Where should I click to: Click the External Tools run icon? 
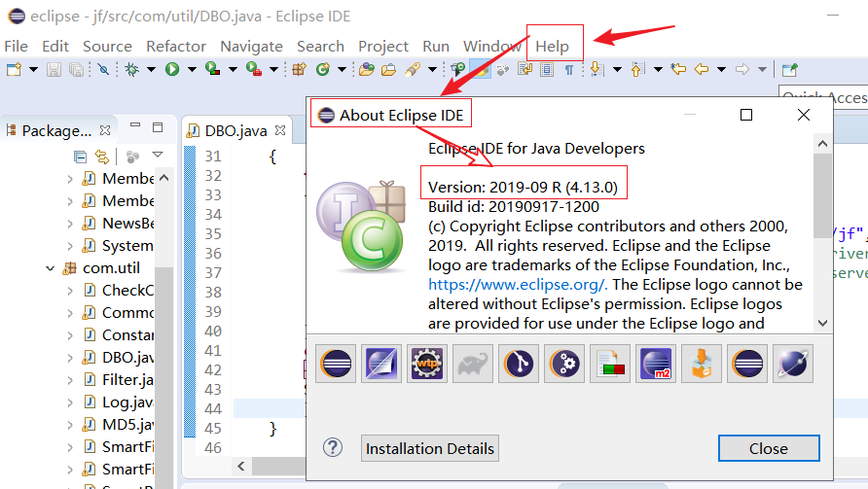(x=254, y=70)
